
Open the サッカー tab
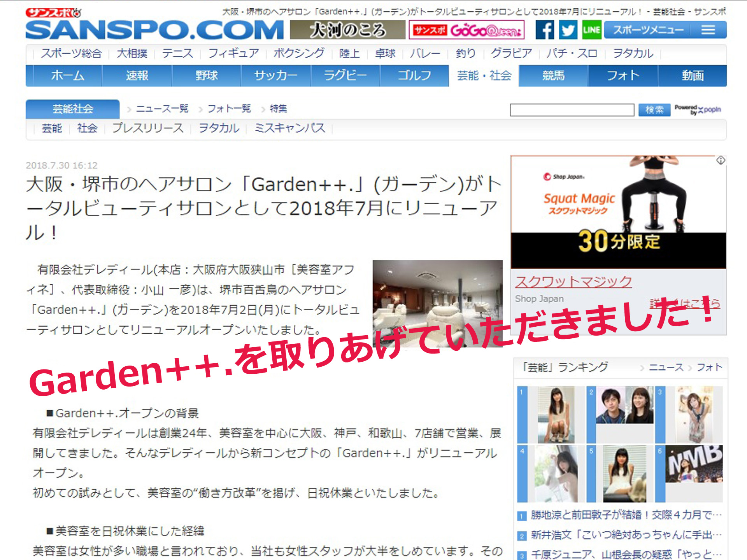(x=276, y=75)
